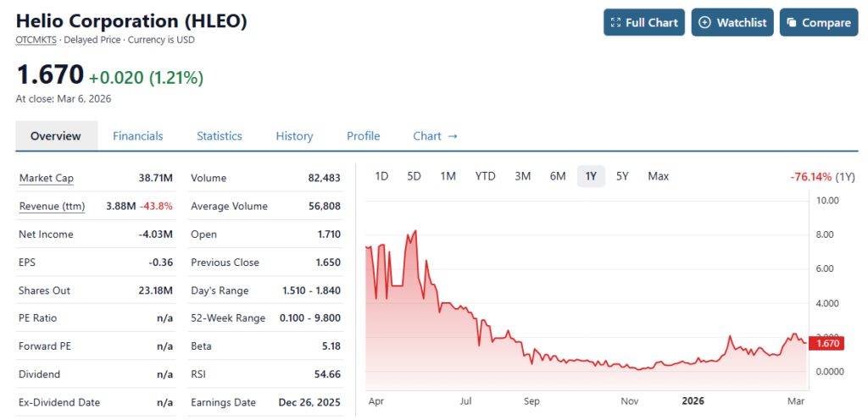Set chart range to YTD
This screenshot has height=420, width=868.
point(485,176)
